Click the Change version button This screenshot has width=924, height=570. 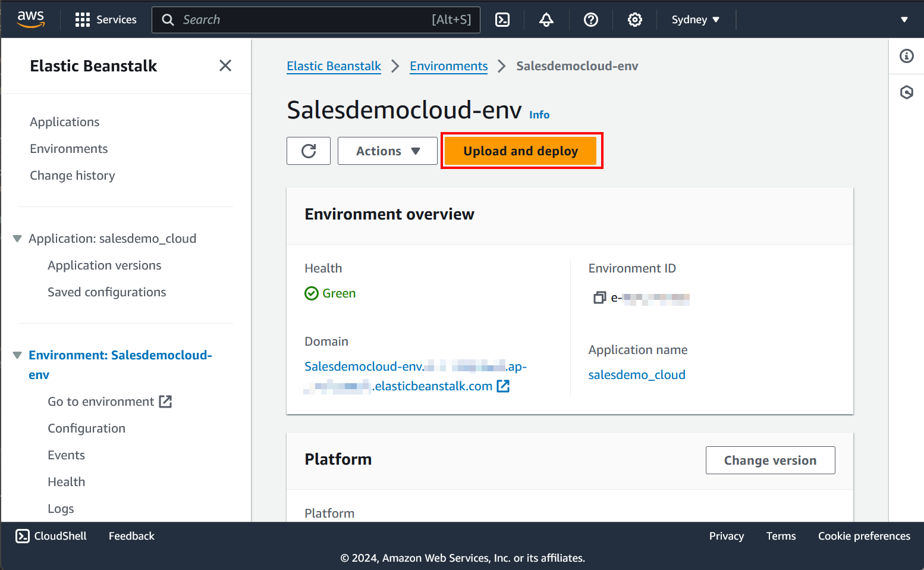point(770,461)
